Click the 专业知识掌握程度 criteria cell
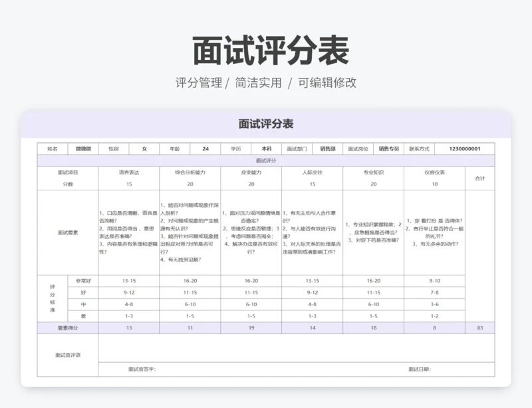 (373, 233)
